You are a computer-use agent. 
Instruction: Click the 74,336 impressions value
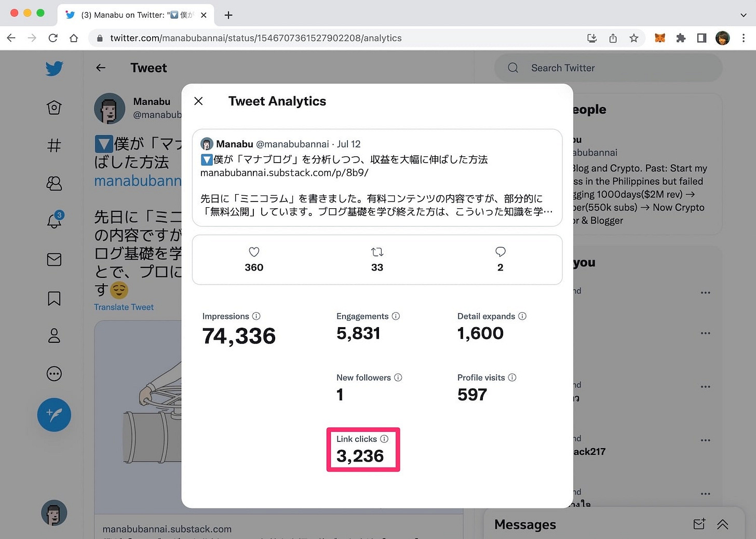click(239, 336)
